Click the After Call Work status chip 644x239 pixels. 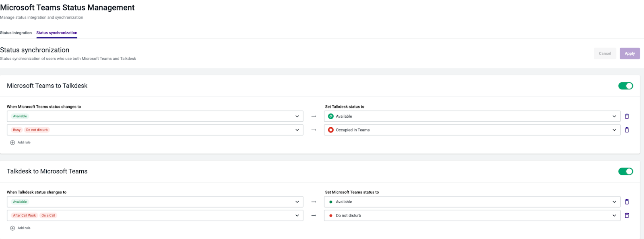pyautogui.click(x=25, y=216)
